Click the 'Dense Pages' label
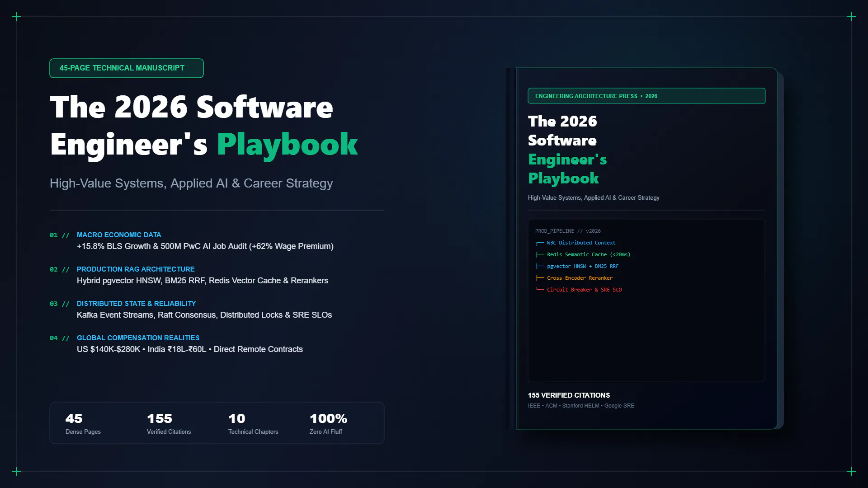868x488 pixels. click(x=83, y=432)
